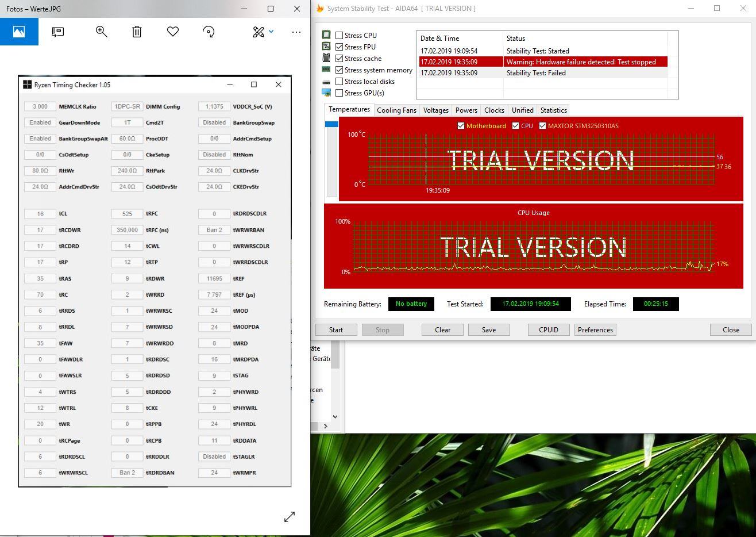
Task: Select the 'Stability Test: Started' log row
Action: pyautogui.click(x=543, y=51)
